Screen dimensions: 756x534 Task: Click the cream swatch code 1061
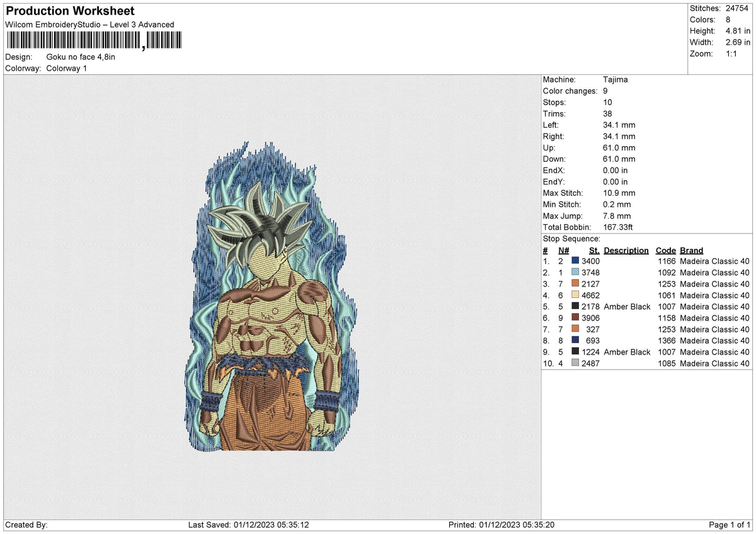click(x=575, y=295)
